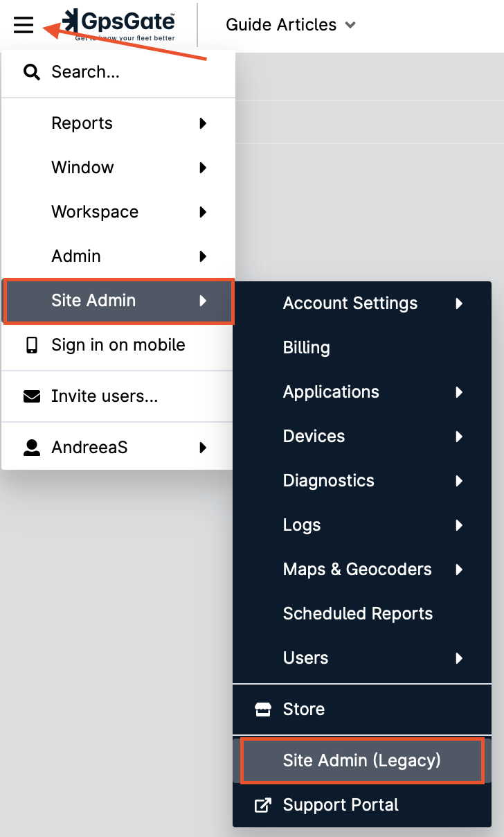Open Logs in the submenu
The height and width of the screenshot is (837, 504).
point(362,525)
